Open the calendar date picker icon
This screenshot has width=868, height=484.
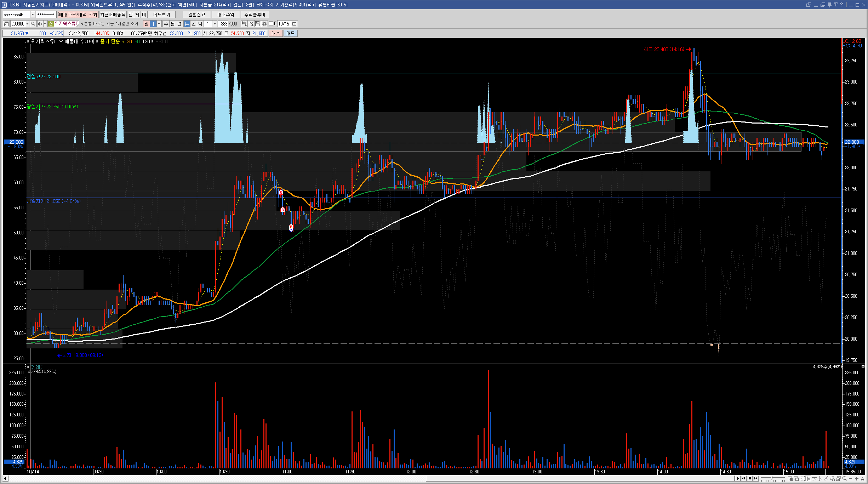(294, 24)
